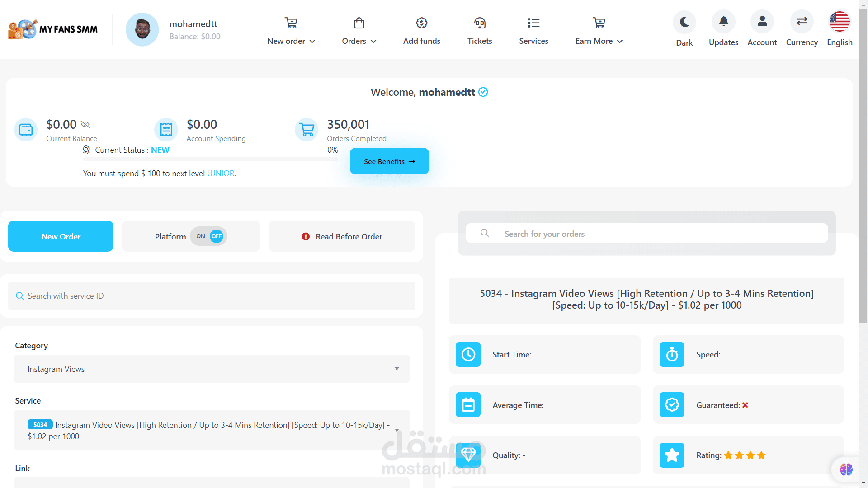The width and height of the screenshot is (868, 488).
Task: Open the Account person icon
Action: pos(762,22)
